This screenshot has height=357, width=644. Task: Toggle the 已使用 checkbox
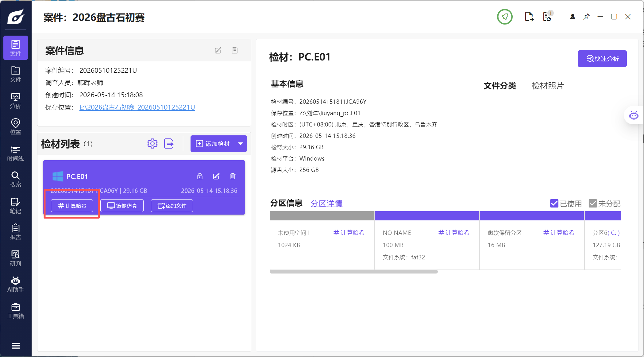coord(554,203)
